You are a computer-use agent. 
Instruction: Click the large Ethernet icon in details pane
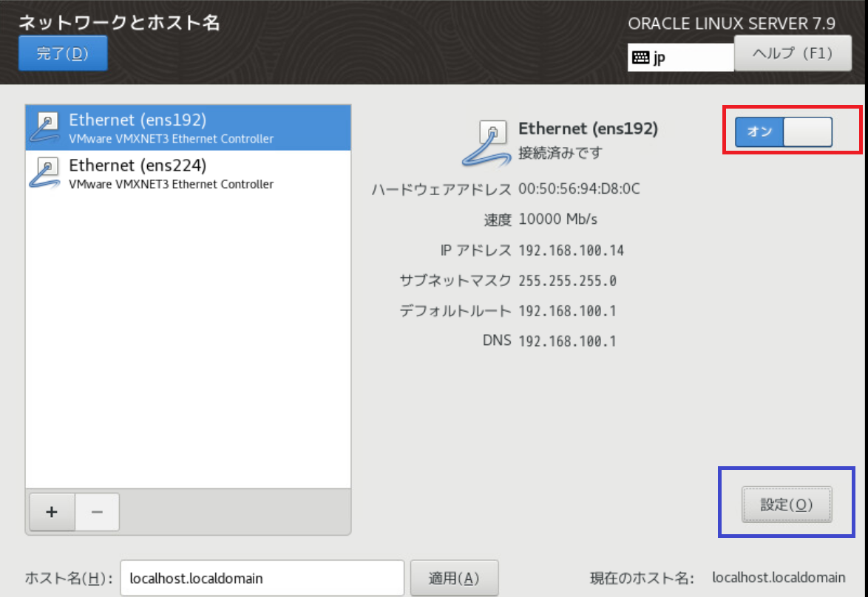pyautogui.click(x=486, y=144)
